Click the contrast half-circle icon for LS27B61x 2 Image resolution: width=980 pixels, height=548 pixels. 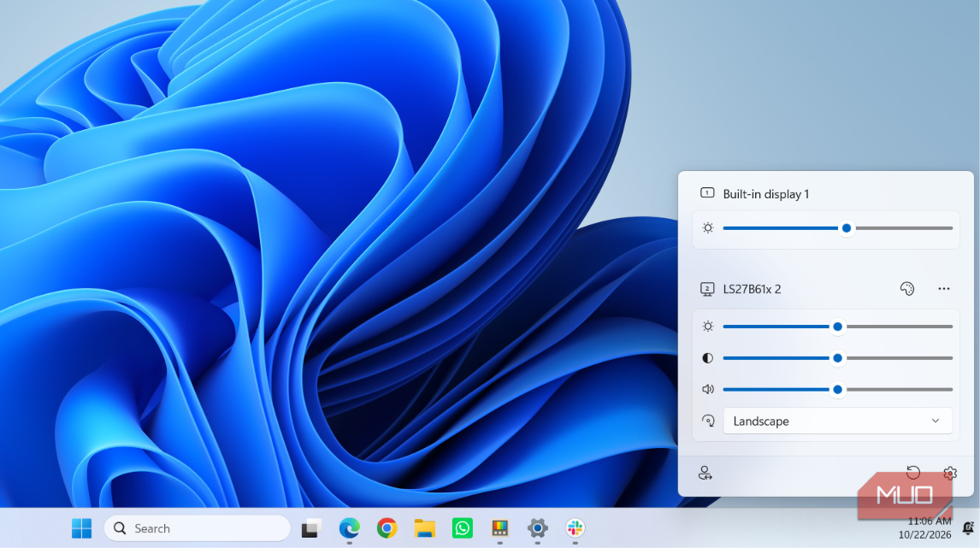pyautogui.click(x=707, y=358)
